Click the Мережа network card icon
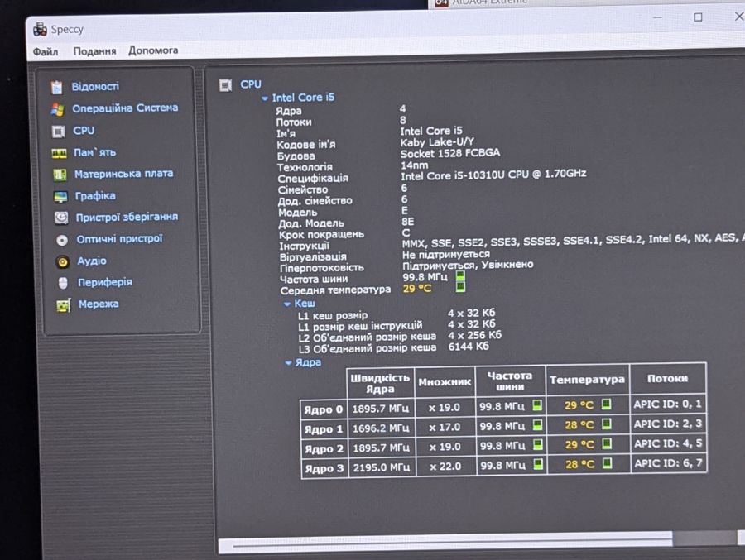 click(64, 305)
